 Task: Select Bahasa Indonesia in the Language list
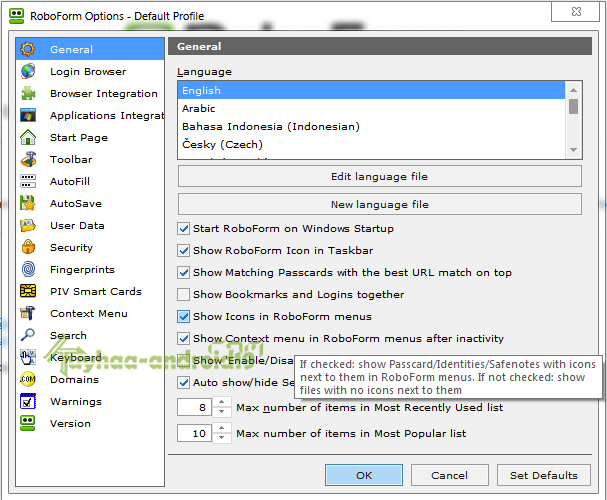[x=371, y=127]
